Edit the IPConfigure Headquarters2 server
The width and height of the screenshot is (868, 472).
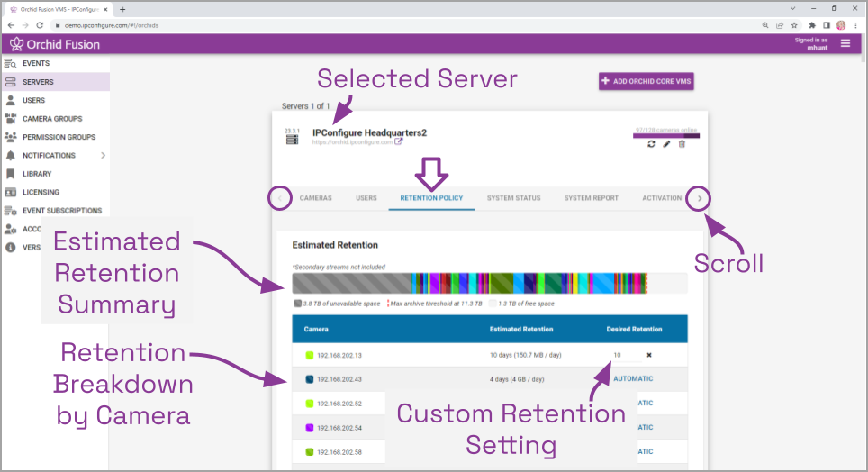click(666, 144)
